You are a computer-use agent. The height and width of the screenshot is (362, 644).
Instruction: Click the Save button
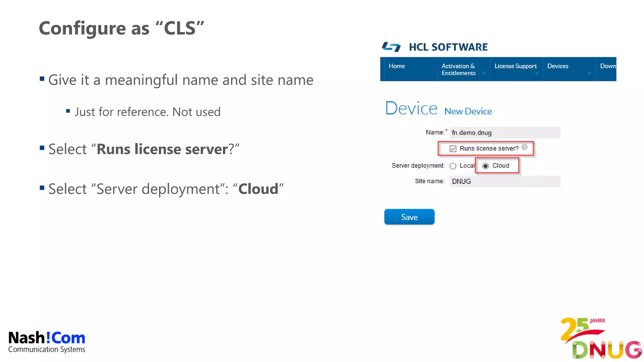click(x=409, y=217)
